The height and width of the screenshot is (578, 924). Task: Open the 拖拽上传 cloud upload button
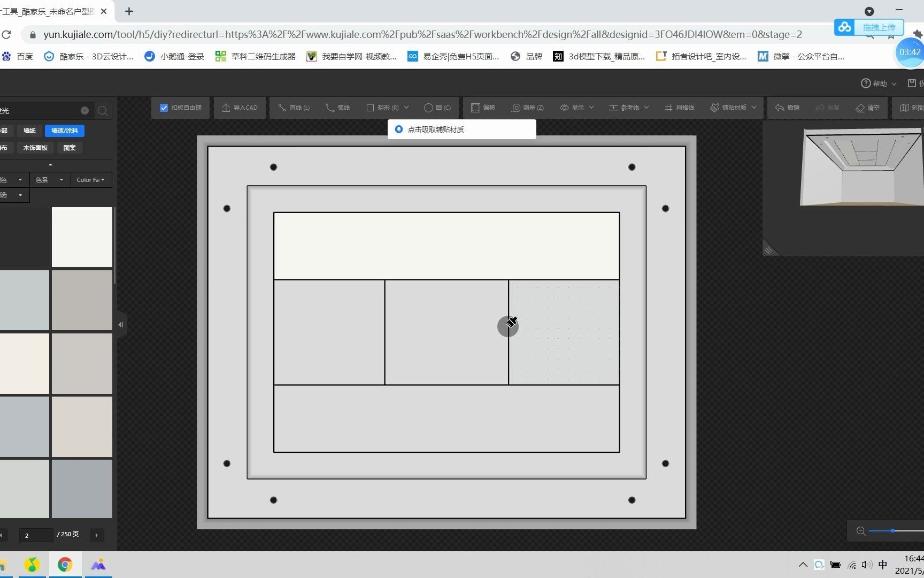(869, 27)
